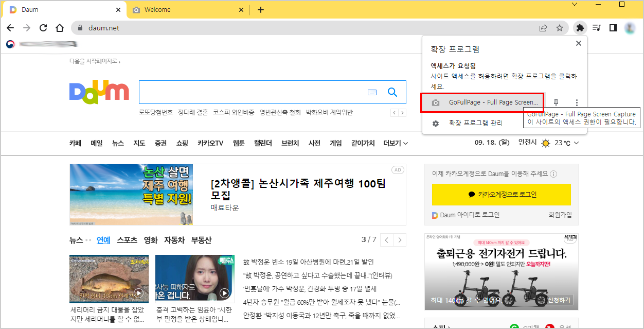
Task: Play the fish video thumbnail
Action: (109, 279)
